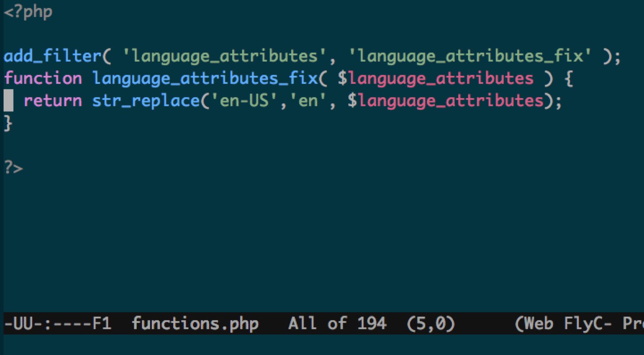Click the language_attributes_fix function definition name
Screen dimensions: 644x355
point(205,79)
